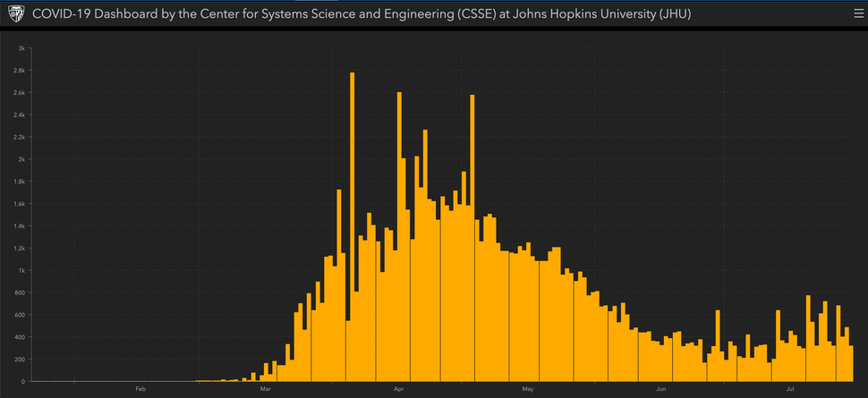
Task: Click the Feb label on the x-axis
Action: [x=140, y=389]
